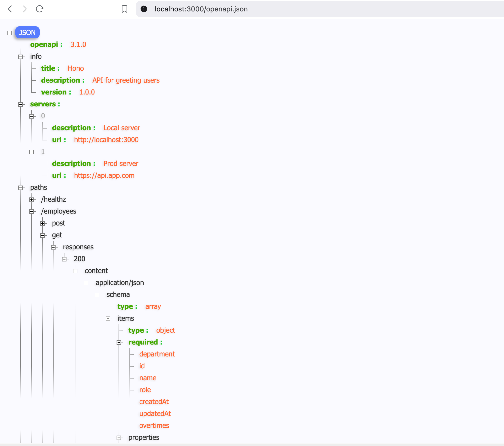Viewport: 504px width, 446px height.
Task: Select the 'createdAt' required entry
Action: (154, 402)
